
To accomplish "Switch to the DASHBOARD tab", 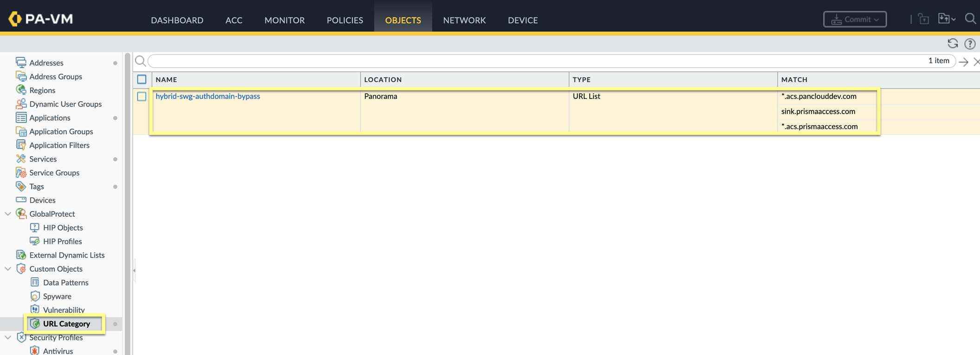I will click(177, 20).
